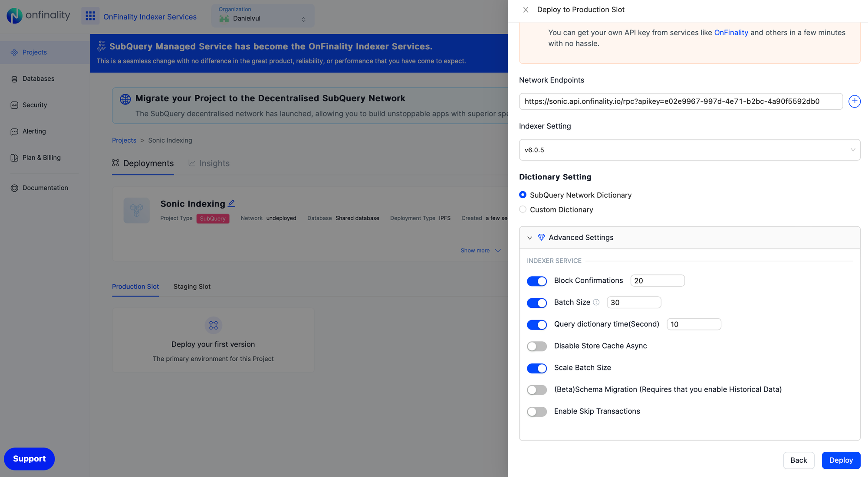Image resolution: width=868 pixels, height=477 pixels.
Task: Enable the Disable Store Cache Async toggle
Action: pyautogui.click(x=537, y=346)
